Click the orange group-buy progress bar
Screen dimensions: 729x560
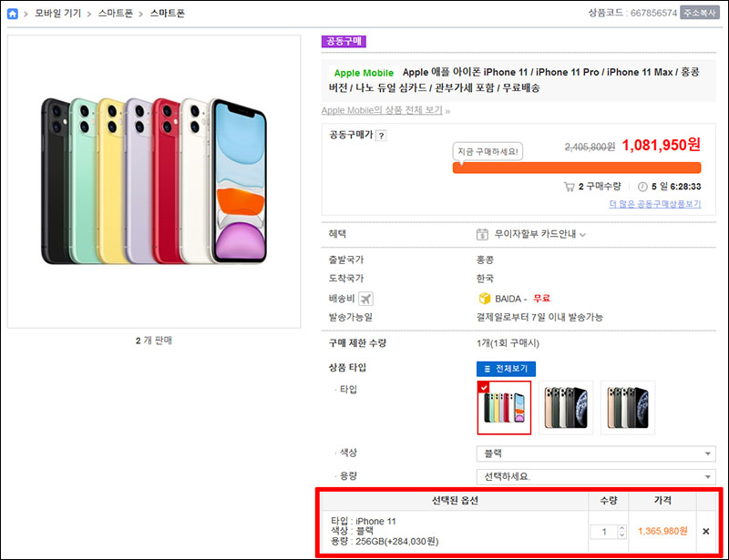coord(577,168)
